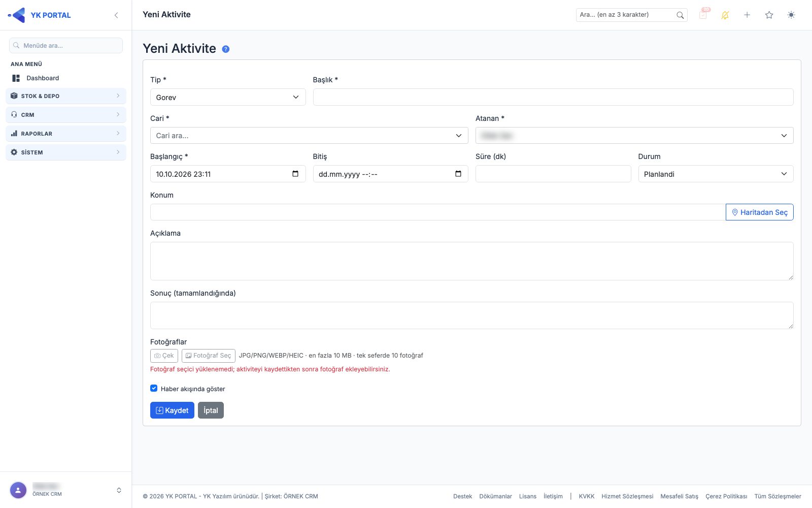Expand the RAPORLAR menu
Image resolution: width=812 pixels, height=508 pixels.
click(66, 134)
